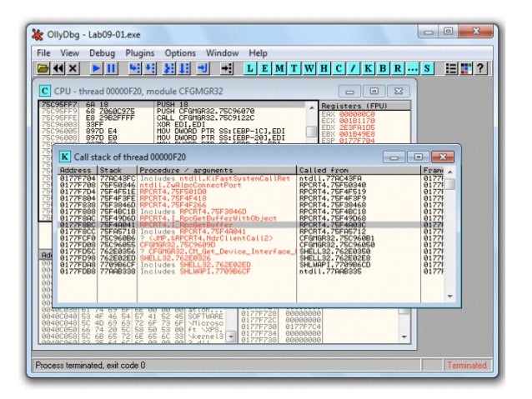Open the Help menu
532x399 pixels.
(258, 53)
